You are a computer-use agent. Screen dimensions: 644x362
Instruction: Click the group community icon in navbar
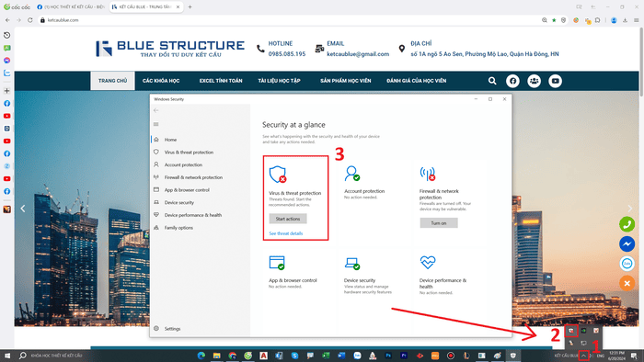(x=534, y=81)
